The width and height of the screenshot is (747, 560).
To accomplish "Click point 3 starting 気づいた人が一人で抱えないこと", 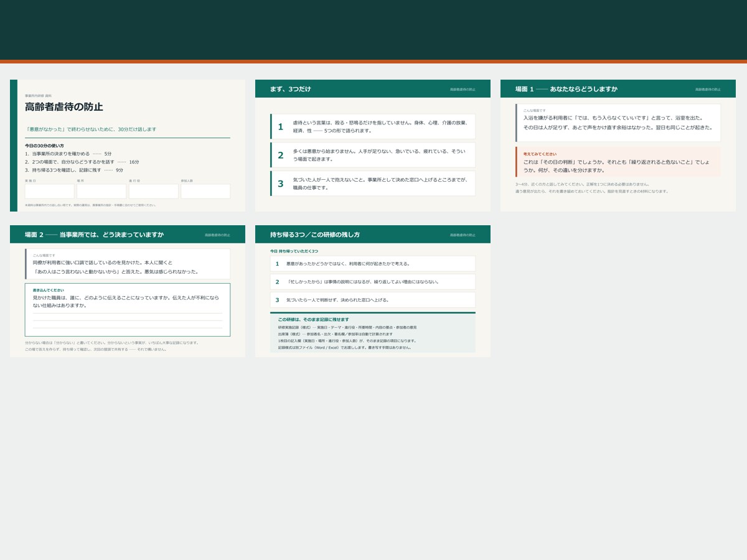I will 373,184.
